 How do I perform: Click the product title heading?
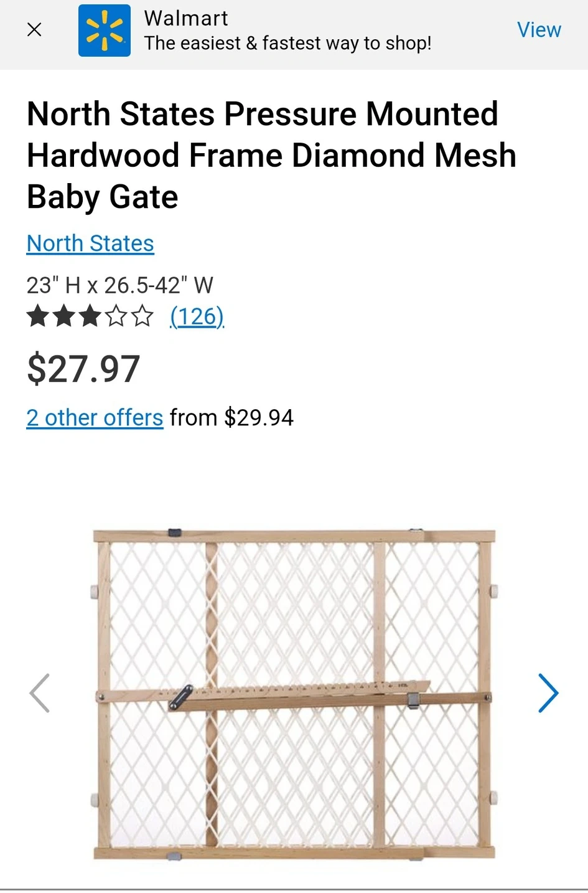point(271,156)
